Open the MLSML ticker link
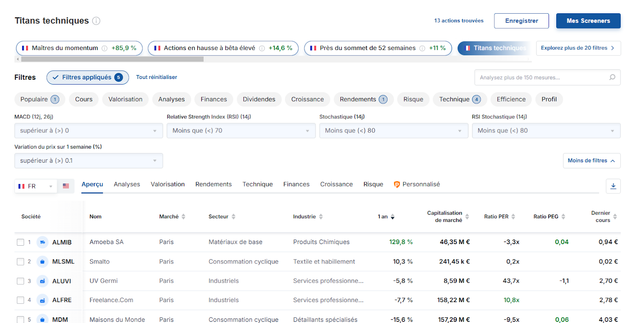Viewport: 644px width, 323px height. click(64, 262)
